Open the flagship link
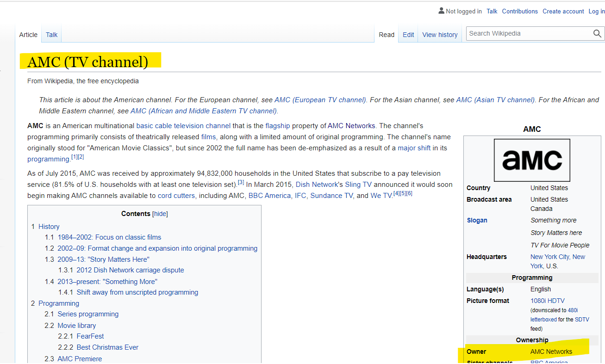 [x=278, y=126]
